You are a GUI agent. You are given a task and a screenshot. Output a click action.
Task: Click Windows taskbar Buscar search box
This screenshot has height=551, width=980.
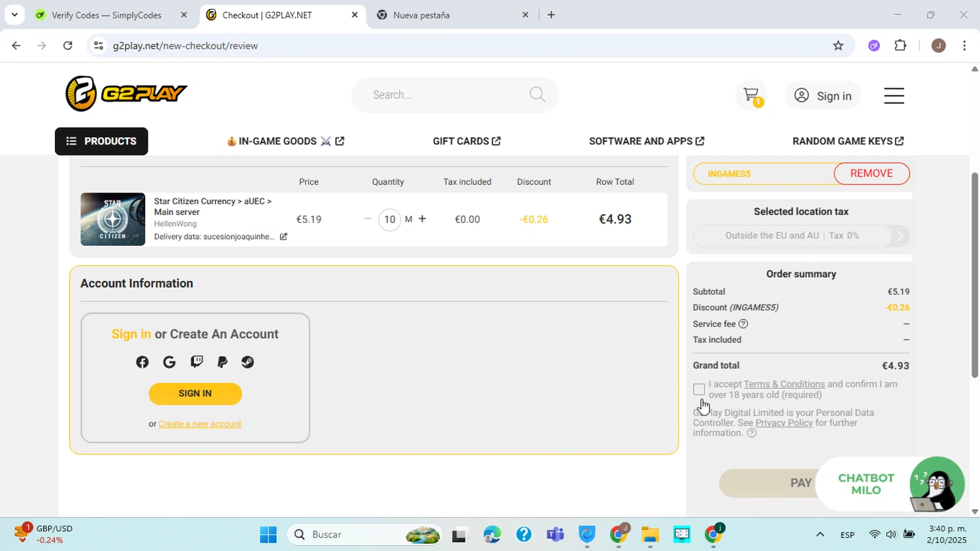(x=365, y=535)
